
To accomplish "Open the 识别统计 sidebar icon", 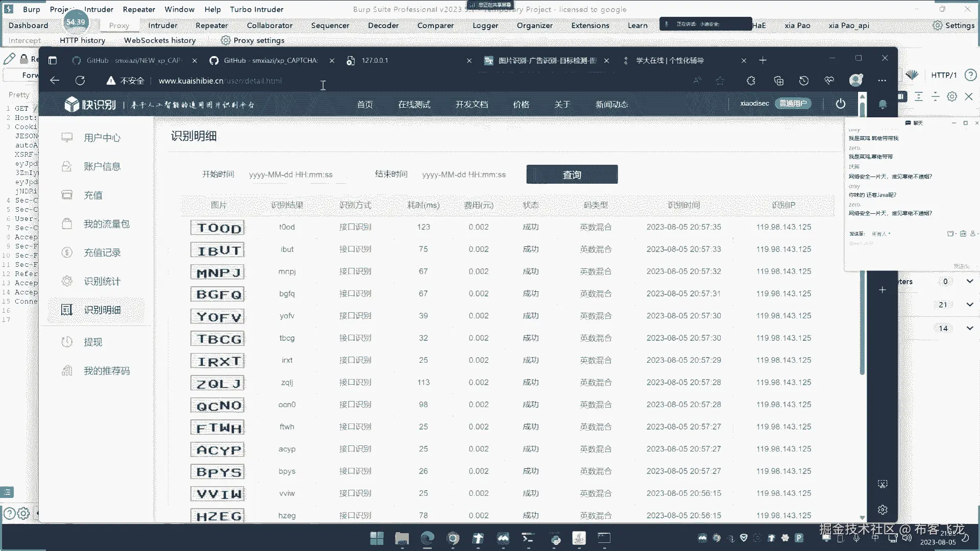I will pyautogui.click(x=67, y=281).
